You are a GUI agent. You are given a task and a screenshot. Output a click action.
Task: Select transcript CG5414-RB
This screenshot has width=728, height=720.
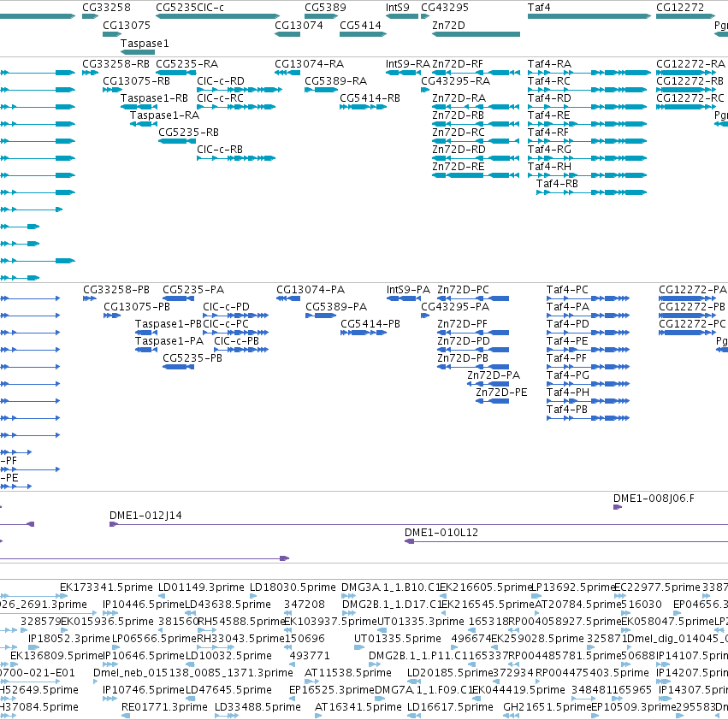[x=370, y=98]
